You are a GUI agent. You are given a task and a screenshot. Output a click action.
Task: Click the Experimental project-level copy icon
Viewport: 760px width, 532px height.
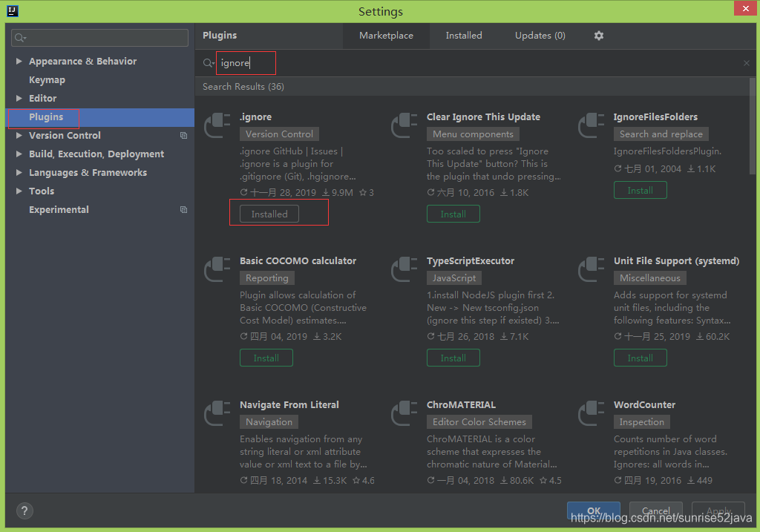tap(184, 209)
